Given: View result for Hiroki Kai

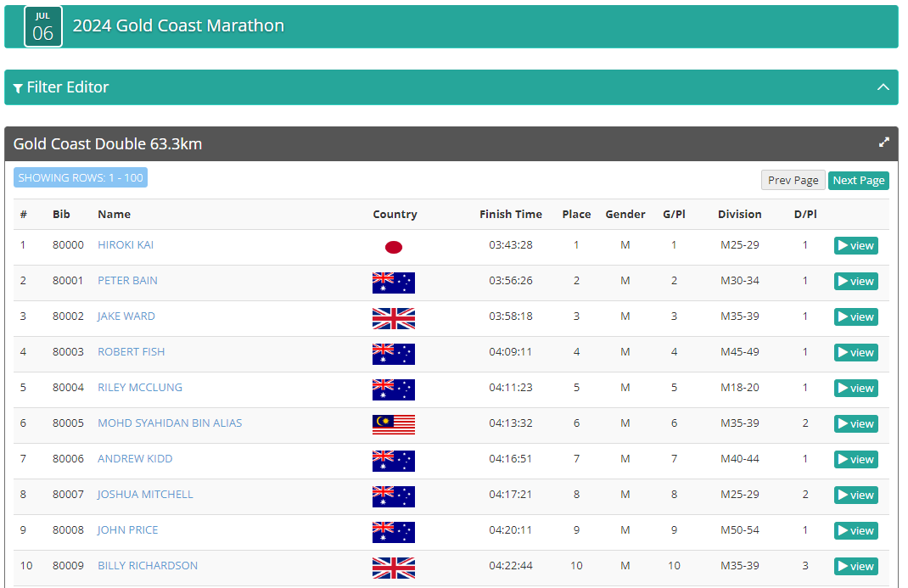Looking at the screenshot, I should [856, 246].
